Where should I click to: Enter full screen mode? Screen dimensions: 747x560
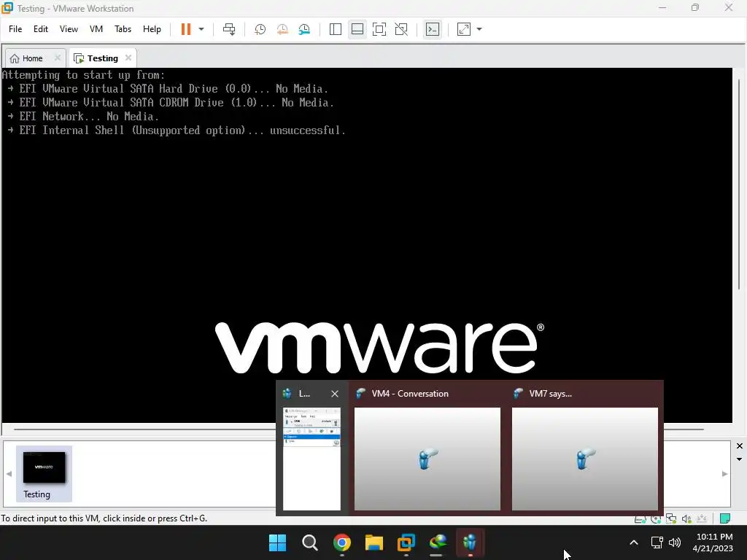tap(379, 29)
